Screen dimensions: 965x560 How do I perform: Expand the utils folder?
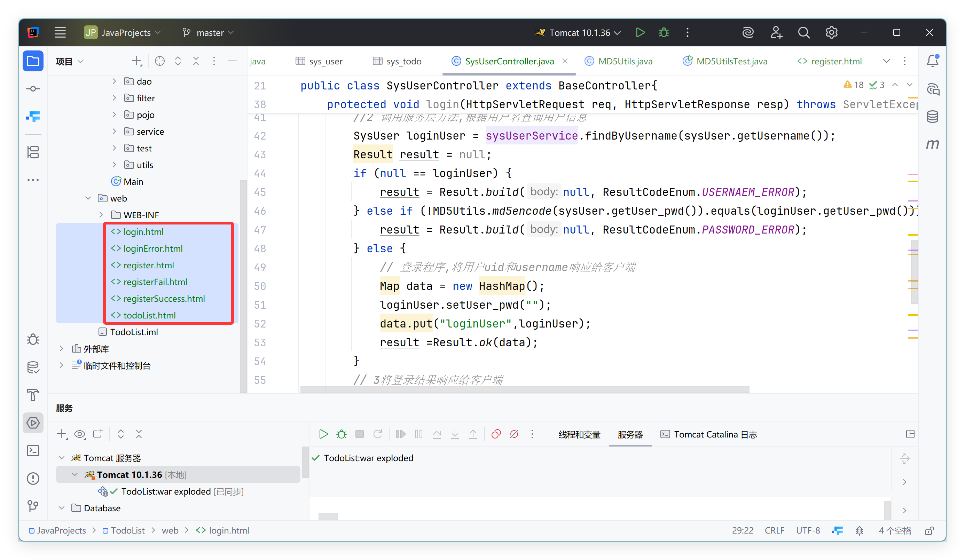click(114, 165)
